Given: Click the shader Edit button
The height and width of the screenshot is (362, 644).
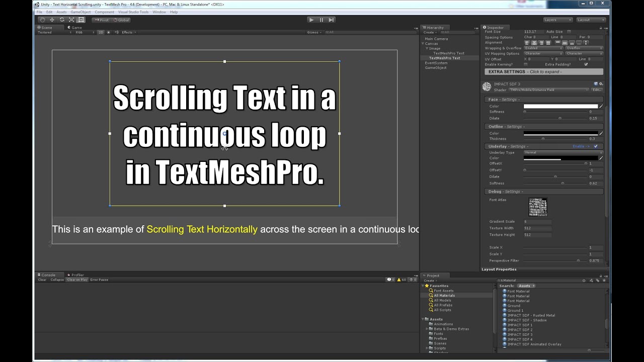Looking at the screenshot, I should click(597, 89).
